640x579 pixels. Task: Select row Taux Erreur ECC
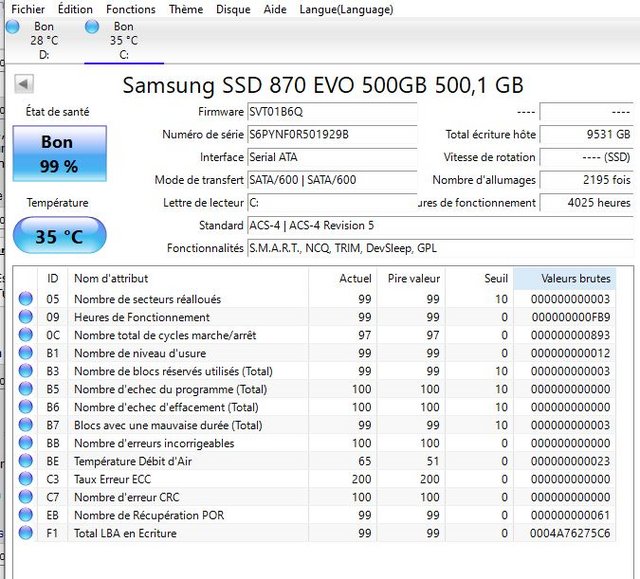315,479
